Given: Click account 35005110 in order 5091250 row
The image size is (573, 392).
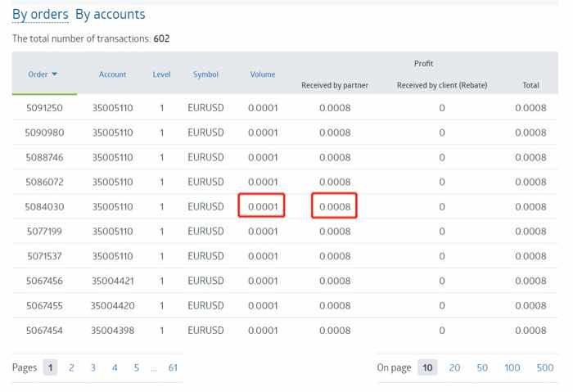Looking at the screenshot, I should point(113,108).
